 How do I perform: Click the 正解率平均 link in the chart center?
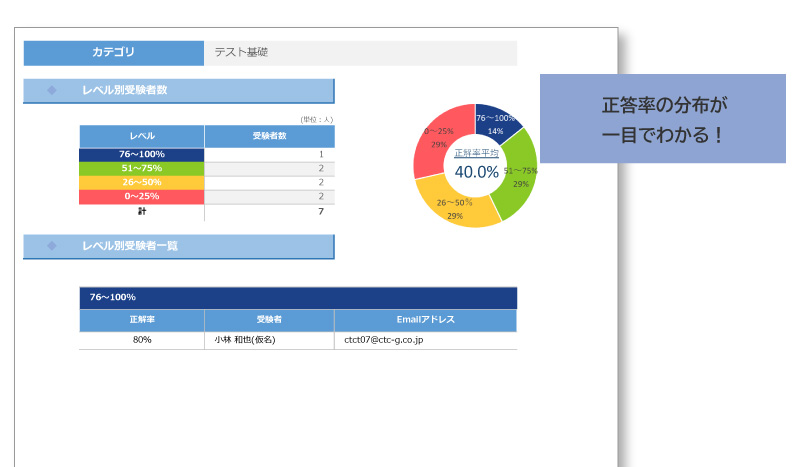click(x=476, y=153)
